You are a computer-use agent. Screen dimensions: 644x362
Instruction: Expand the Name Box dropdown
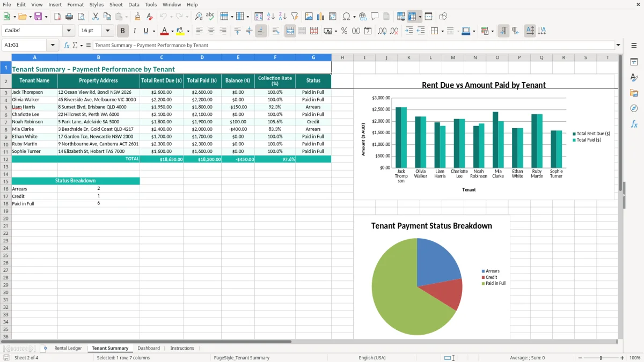[x=53, y=45]
